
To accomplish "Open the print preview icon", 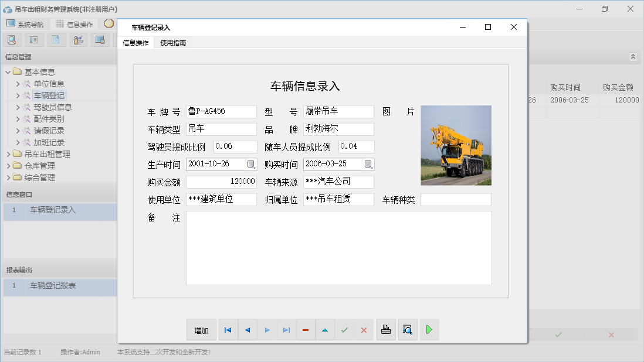I will coord(408,330).
